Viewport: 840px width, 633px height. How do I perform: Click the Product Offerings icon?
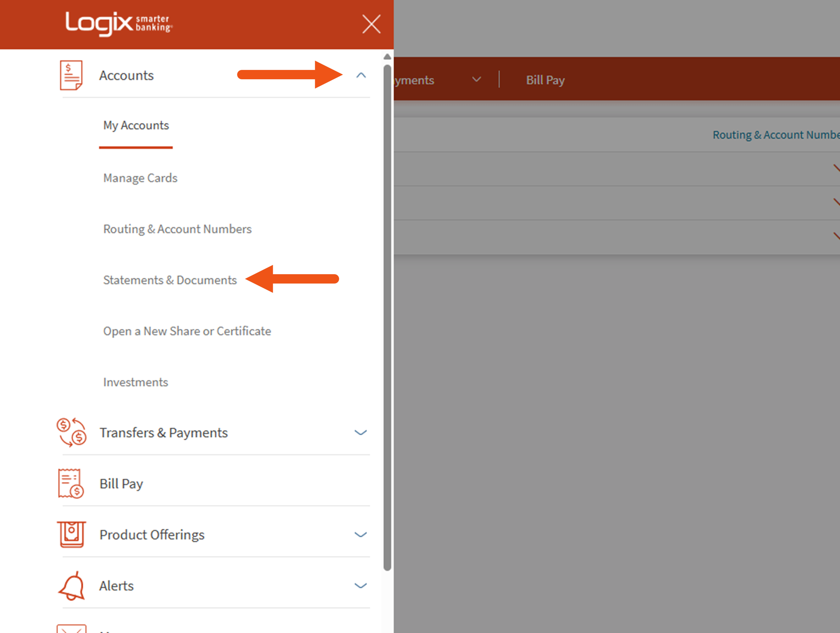pyautogui.click(x=71, y=534)
